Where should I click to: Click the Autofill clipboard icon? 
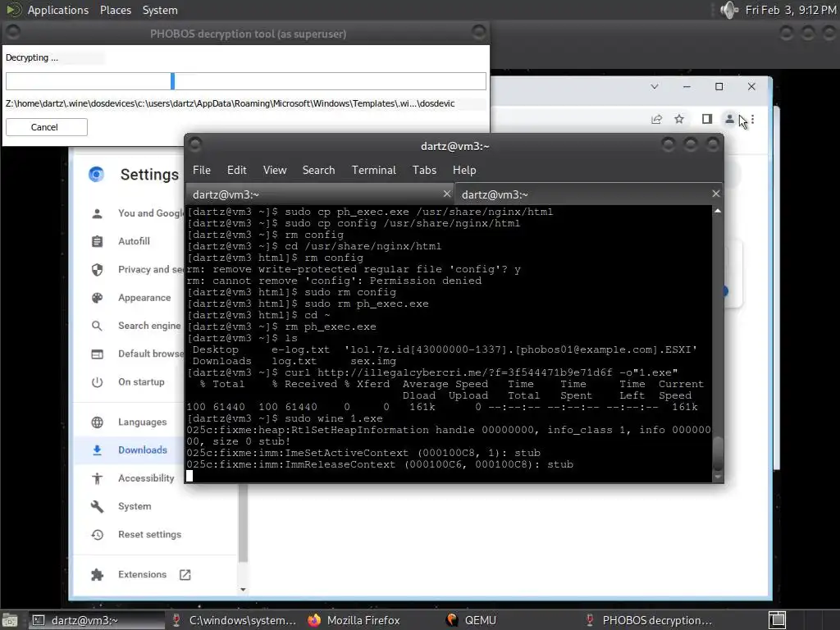(x=97, y=242)
